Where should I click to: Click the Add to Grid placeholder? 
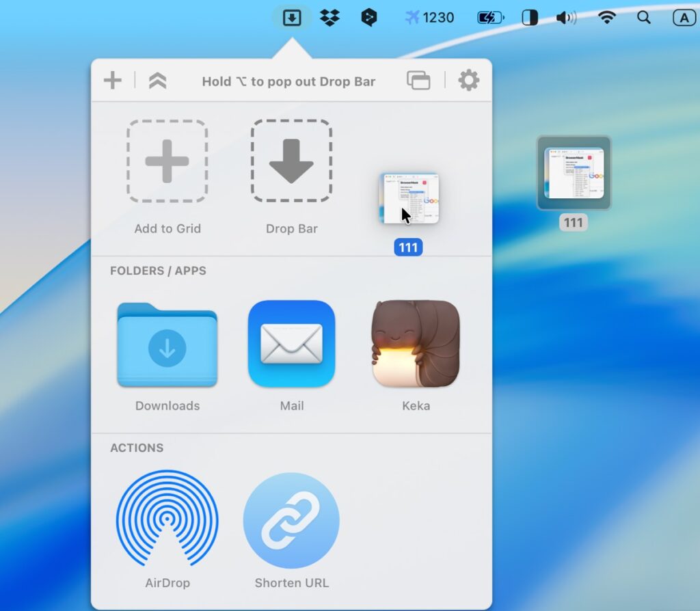click(x=167, y=162)
